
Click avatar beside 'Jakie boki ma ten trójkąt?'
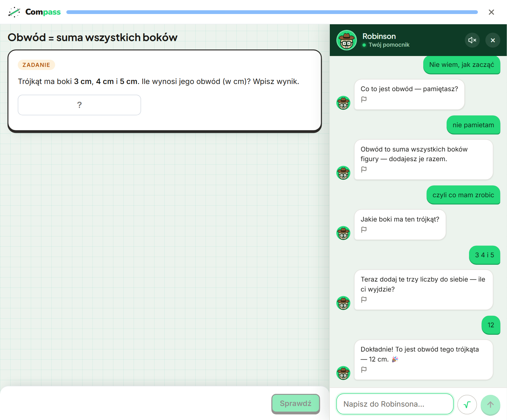point(344,233)
